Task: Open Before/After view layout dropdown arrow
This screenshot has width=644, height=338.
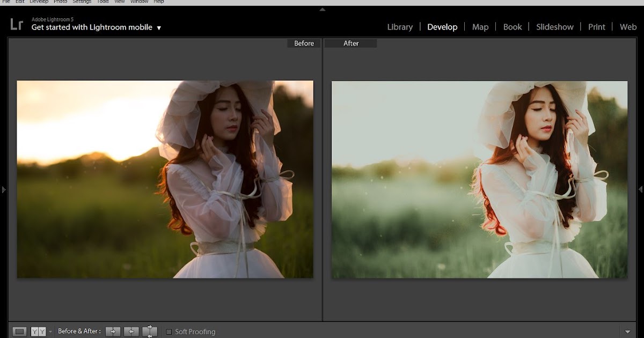Action: (50, 332)
